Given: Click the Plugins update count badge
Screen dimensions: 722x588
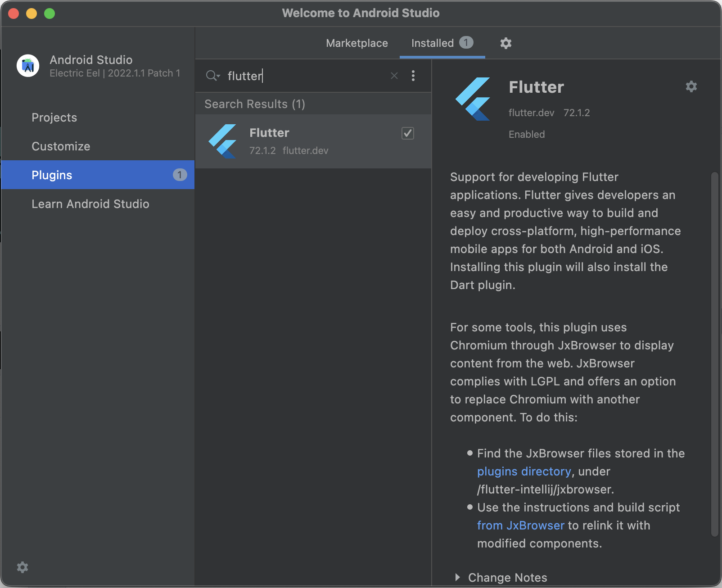Looking at the screenshot, I should tap(180, 175).
